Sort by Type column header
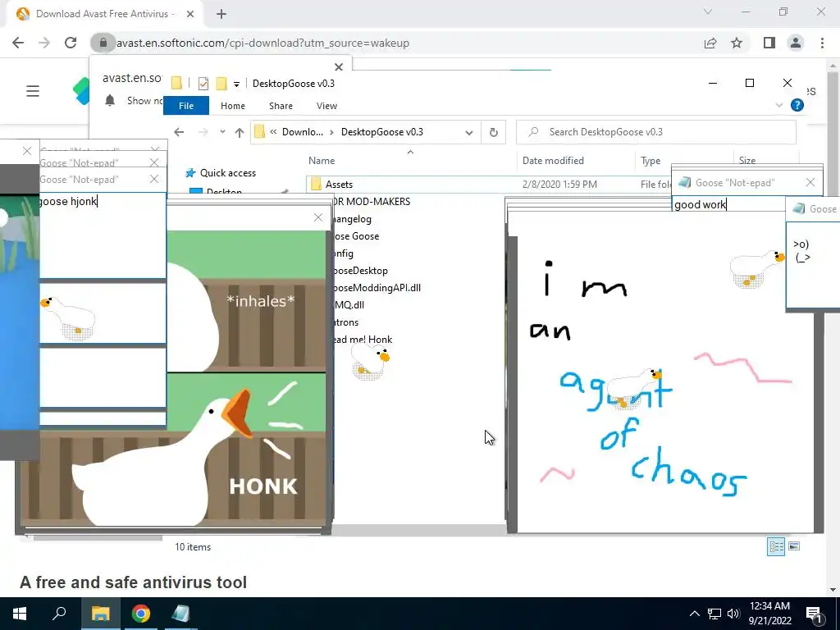 pos(651,161)
